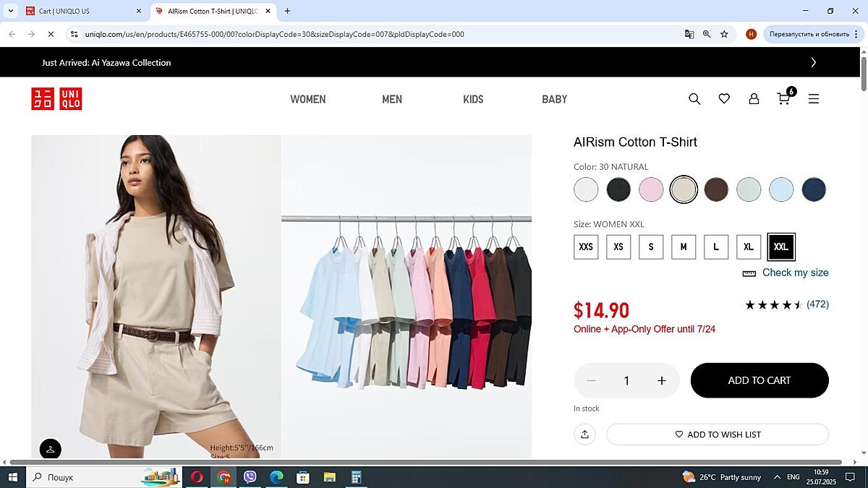
Task: Bookmark this page with the star icon
Action: point(724,34)
